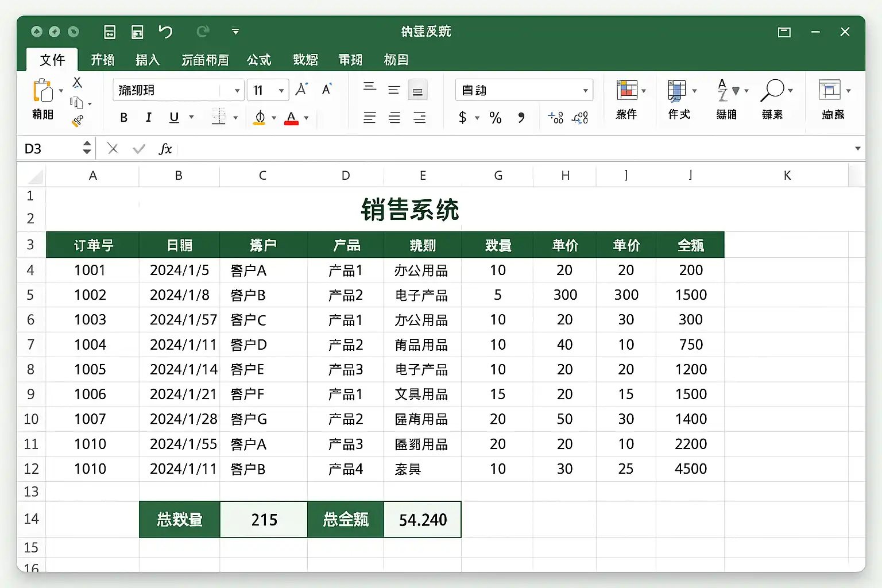Viewport: 882px width, 588px height.
Task: Open the 文件 tab
Action: point(52,60)
